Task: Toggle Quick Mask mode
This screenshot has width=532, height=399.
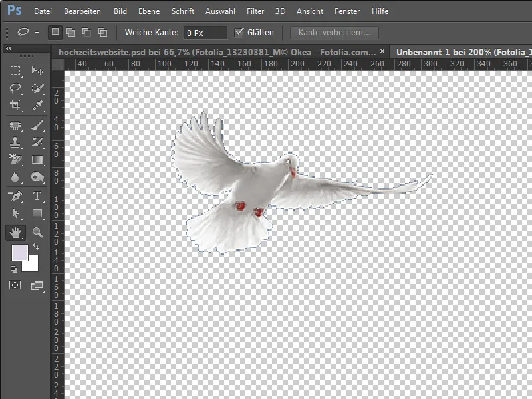Action: coord(15,285)
